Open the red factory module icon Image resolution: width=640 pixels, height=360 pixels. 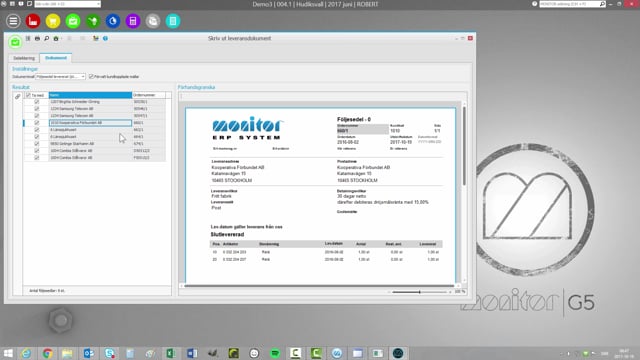pyautogui.click(x=33, y=21)
